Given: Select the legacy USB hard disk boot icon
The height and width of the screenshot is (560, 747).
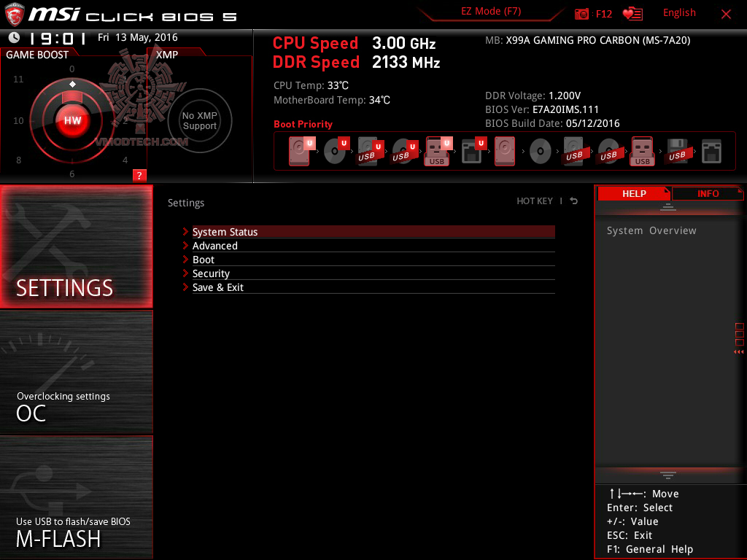Looking at the screenshot, I should click(574, 151).
